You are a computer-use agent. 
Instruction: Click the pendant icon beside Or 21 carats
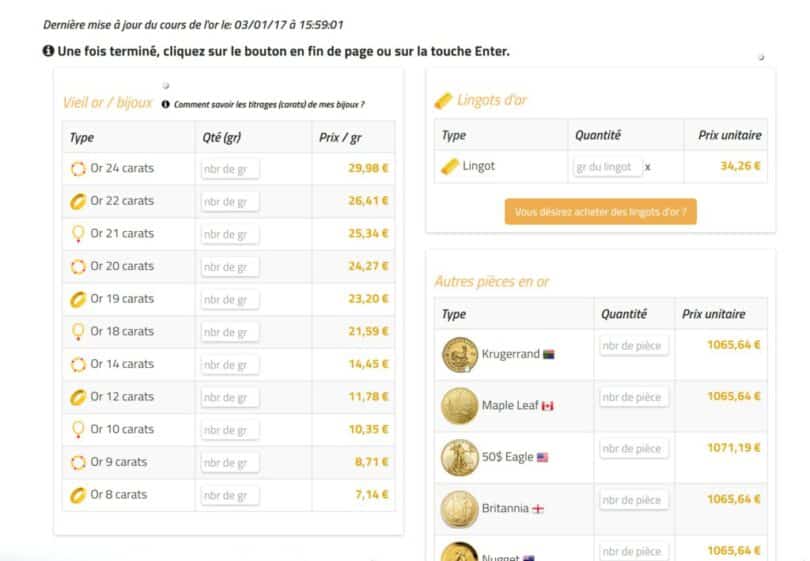pyautogui.click(x=78, y=234)
